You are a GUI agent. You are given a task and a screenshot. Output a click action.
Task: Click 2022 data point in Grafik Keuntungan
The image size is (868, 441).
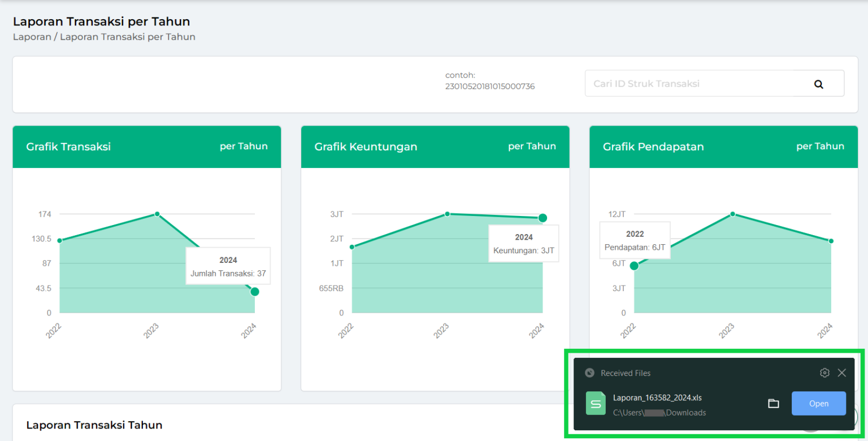coord(351,247)
